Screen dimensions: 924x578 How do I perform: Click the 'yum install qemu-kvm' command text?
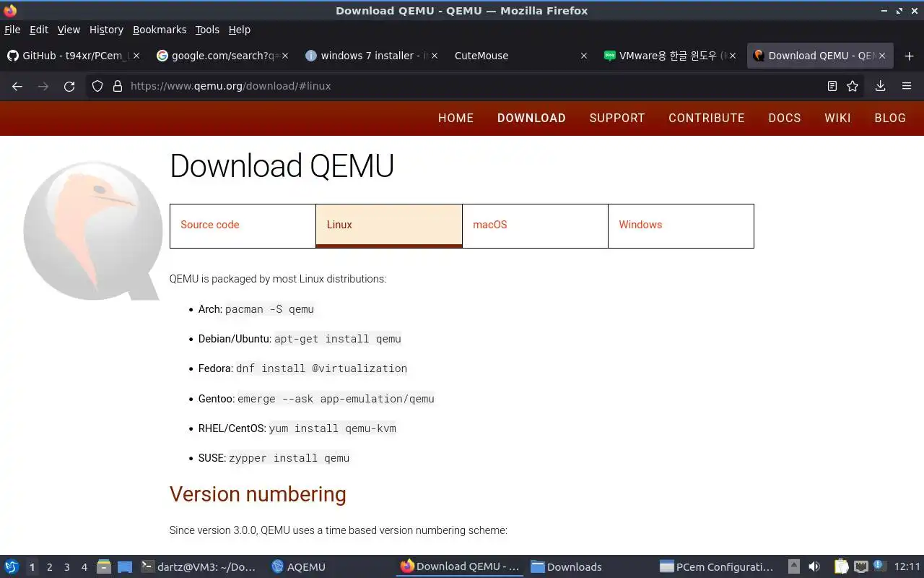pyautogui.click(x=332, y=428)
